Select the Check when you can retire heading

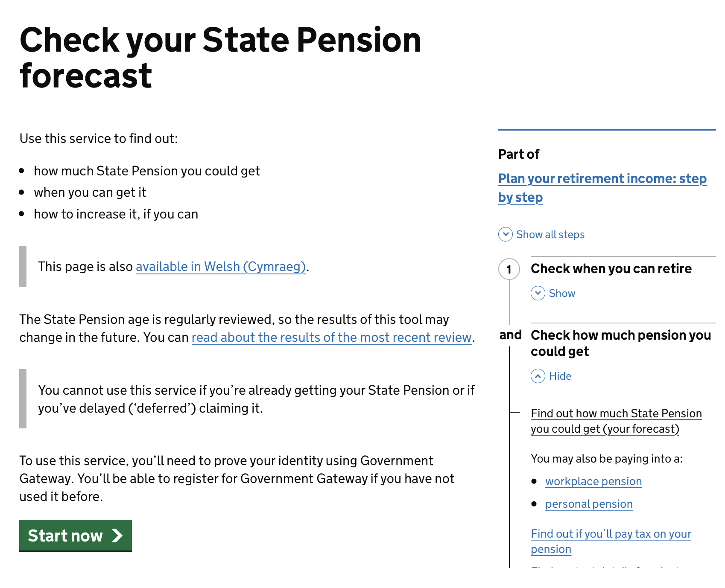tap(611, 269)
